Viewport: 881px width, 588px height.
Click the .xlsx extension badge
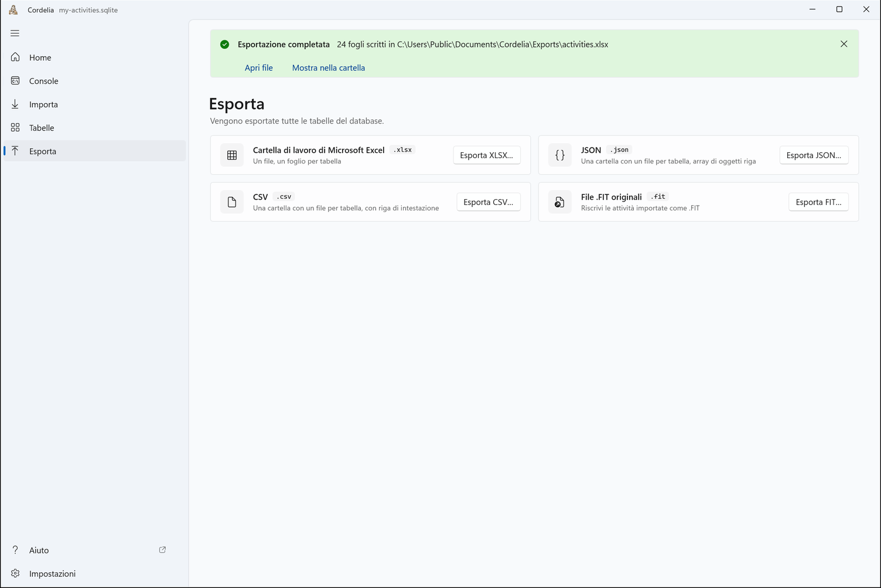tap(402, 150)
